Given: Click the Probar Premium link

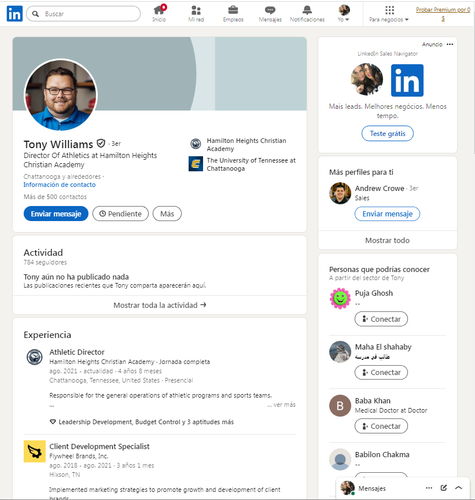Looking at the screenshot, I should click(443, 14).
